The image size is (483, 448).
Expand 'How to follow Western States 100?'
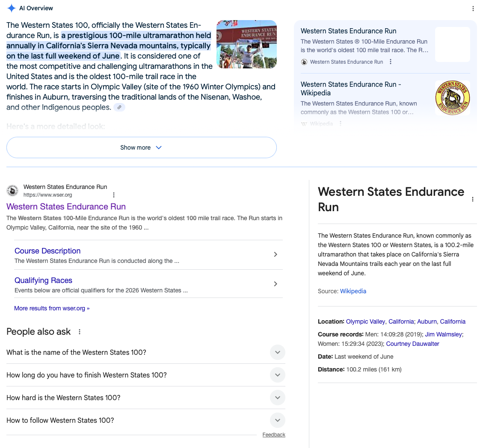pos(146,420)
